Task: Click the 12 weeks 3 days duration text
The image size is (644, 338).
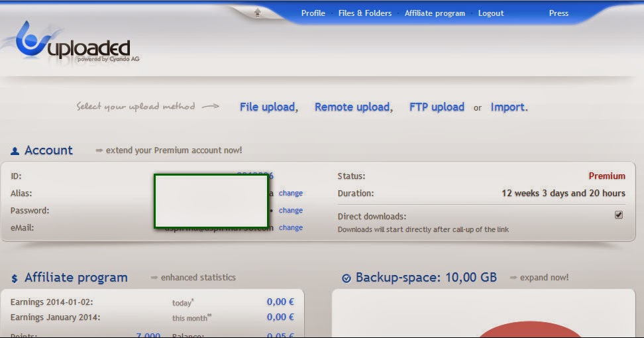Action: click(563, 194)
